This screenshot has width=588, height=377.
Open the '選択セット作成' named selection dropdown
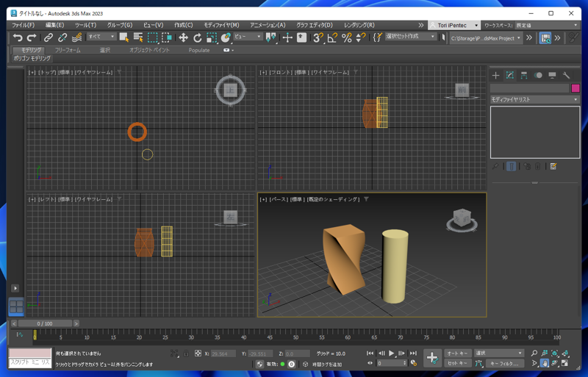(x=411, y=37)
